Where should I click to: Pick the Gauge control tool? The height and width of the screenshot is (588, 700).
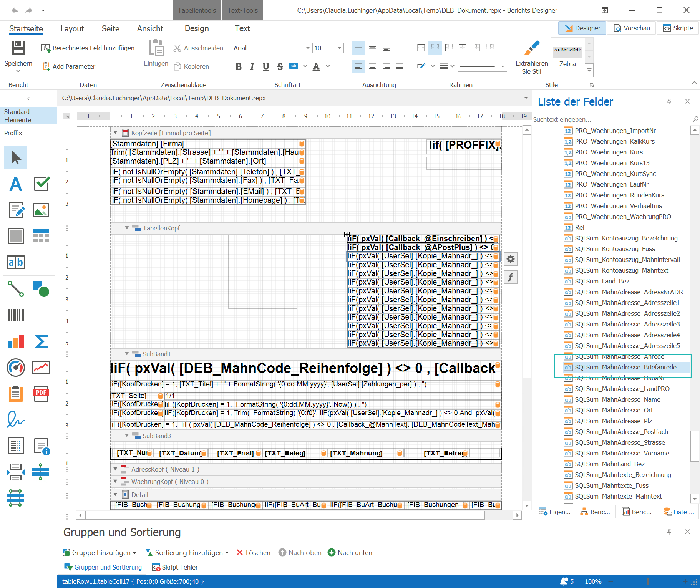tap(16, 368)
